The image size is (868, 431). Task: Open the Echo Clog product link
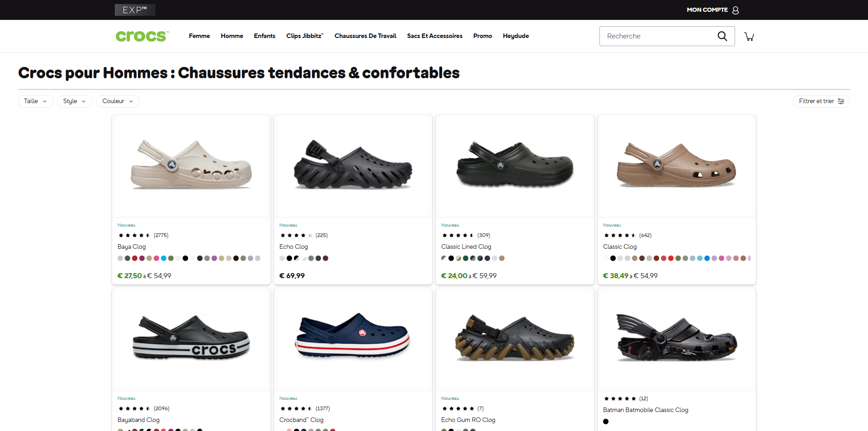pyautogui.click(x=293, y=246)
